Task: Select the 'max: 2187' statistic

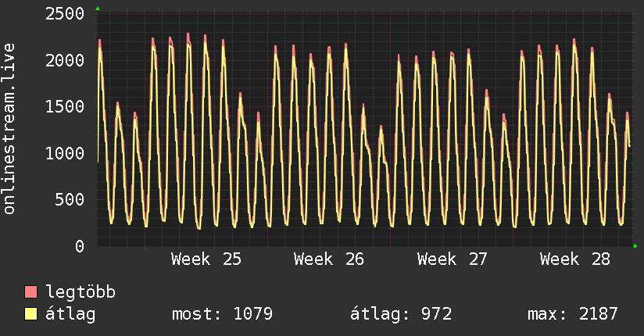Action: (573, 314)
